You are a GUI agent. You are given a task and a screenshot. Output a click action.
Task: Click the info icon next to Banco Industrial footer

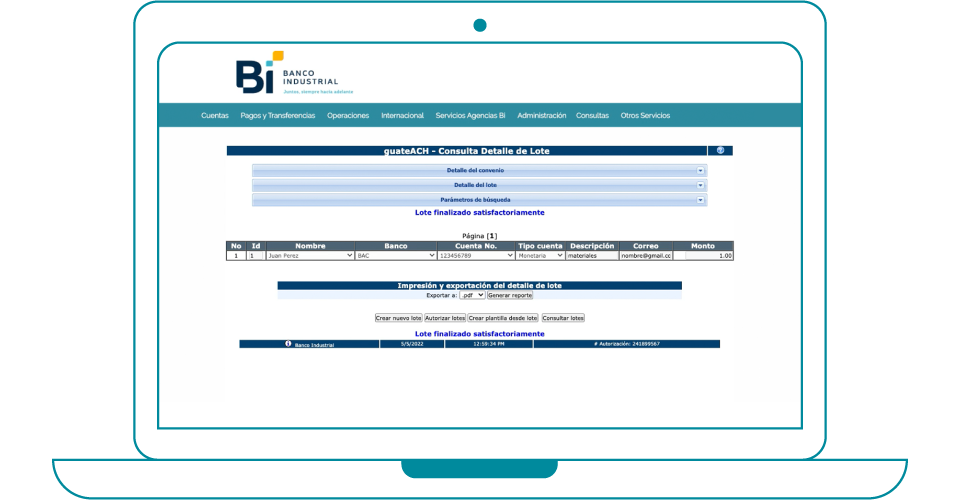coord(288,344)
